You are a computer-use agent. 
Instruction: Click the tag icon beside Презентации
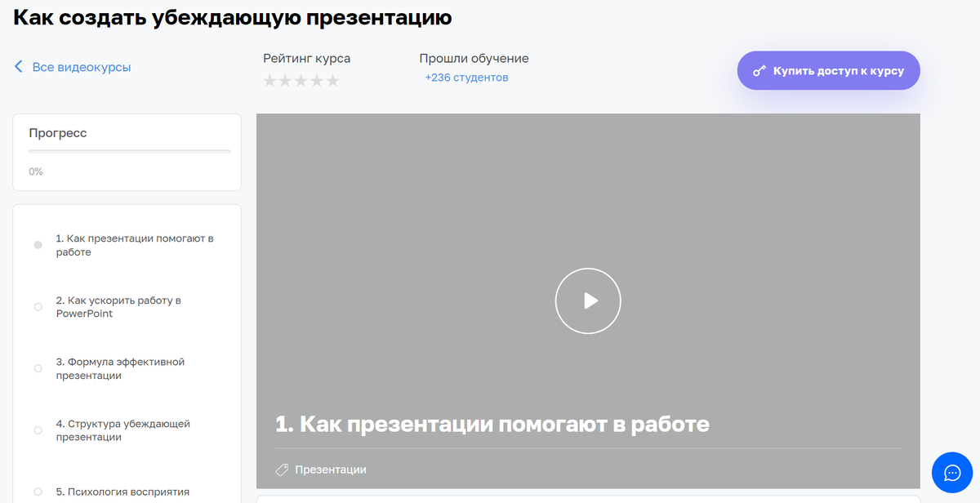click(x=283, y=470)
